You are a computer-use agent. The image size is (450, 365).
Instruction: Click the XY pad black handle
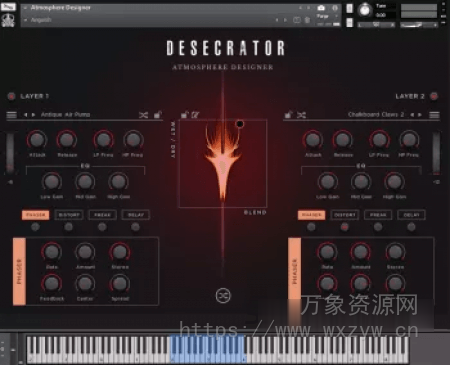point(240,124)
